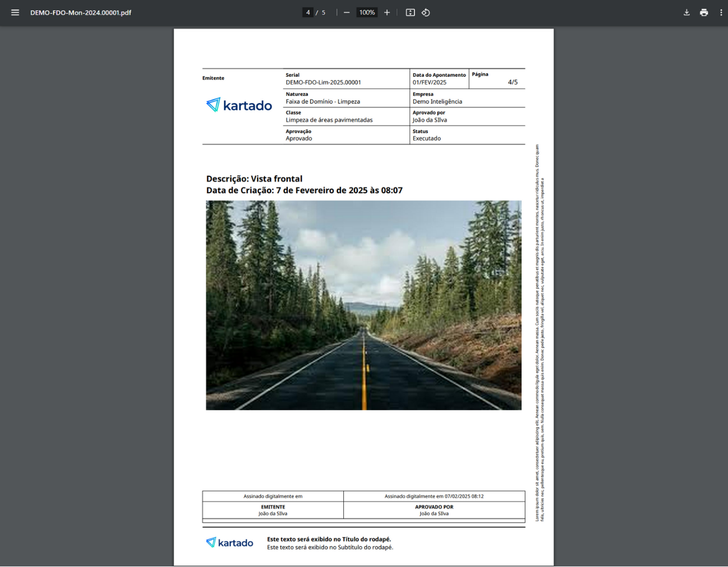Image resolution: width=728 pixels, height=567 pixels.
Task: Download the PDF file
Action: [x=687, y=12]
